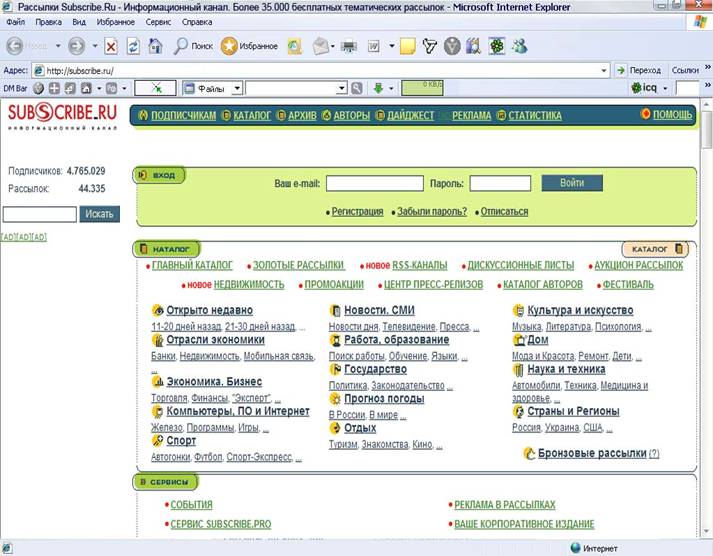The width and height of the screenshot is (713, 556).
Task: Click the Новости. СМИ category icon
Action: (335, 311)
